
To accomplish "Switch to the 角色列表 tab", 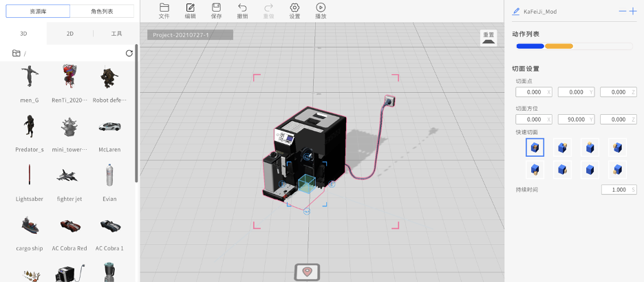I will tap(102, 11).
